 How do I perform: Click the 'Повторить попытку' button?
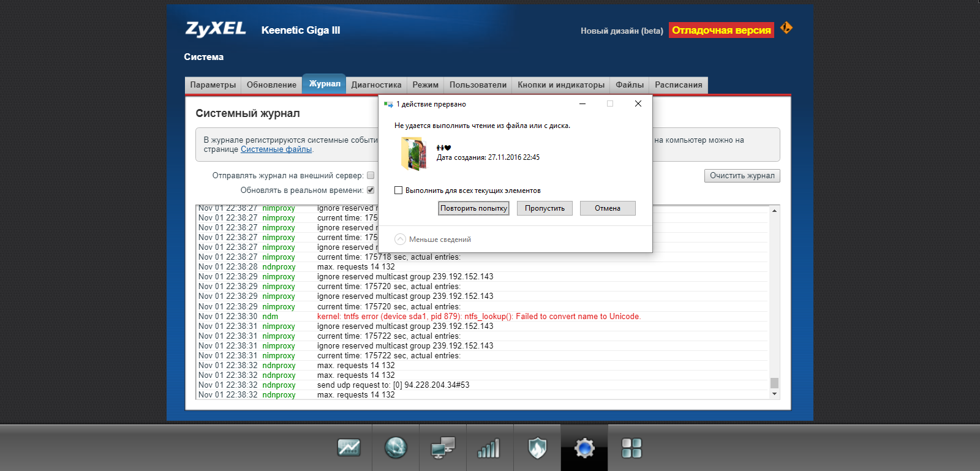(474, 208)
